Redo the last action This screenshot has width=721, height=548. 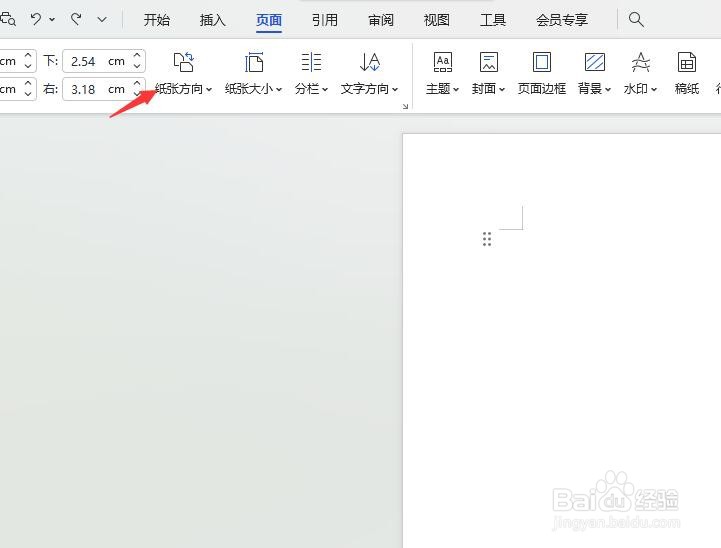coord(76,19)
